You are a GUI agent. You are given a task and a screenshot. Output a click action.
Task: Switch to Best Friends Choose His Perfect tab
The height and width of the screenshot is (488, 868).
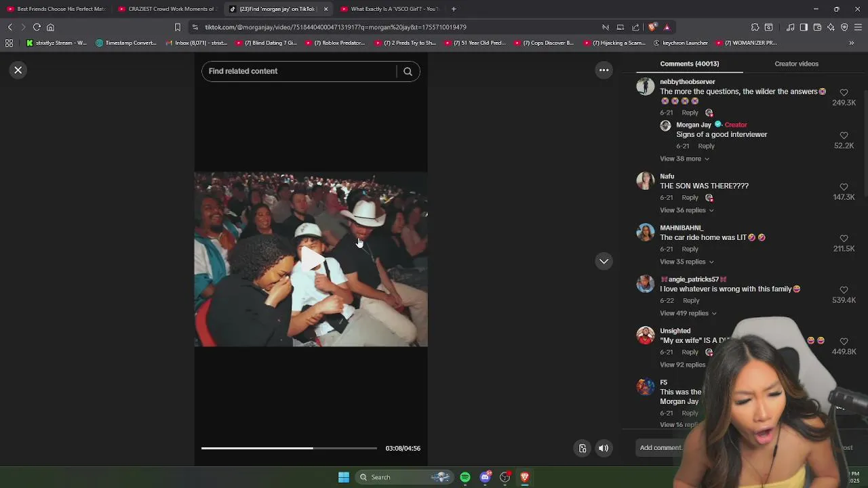click(x=56, y=9)
